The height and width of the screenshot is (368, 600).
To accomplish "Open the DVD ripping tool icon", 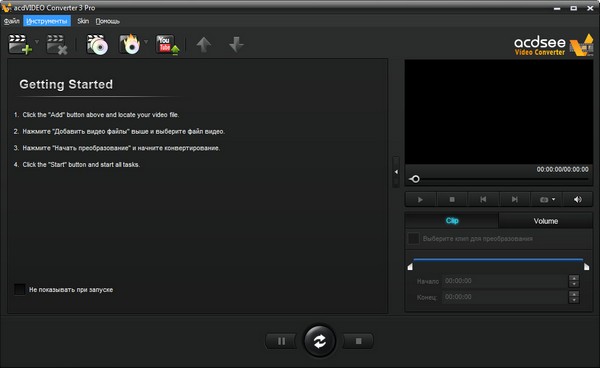I will [97, 44].
